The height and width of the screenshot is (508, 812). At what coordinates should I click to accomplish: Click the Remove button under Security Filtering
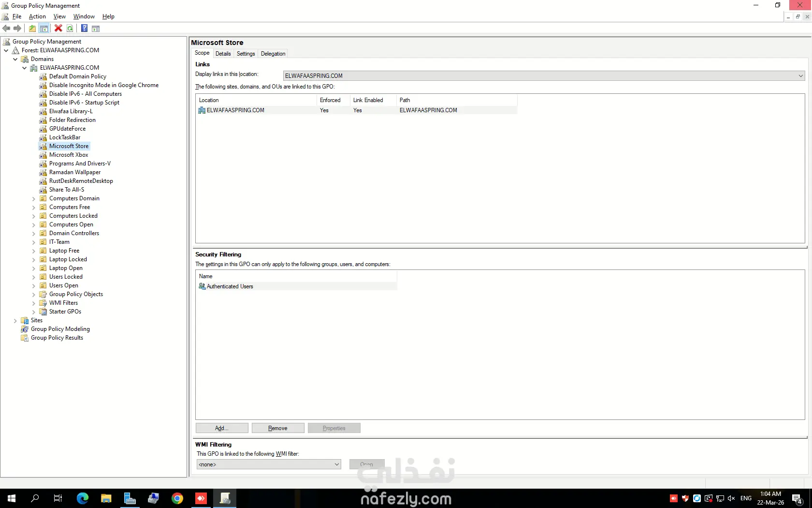[278, 428]
